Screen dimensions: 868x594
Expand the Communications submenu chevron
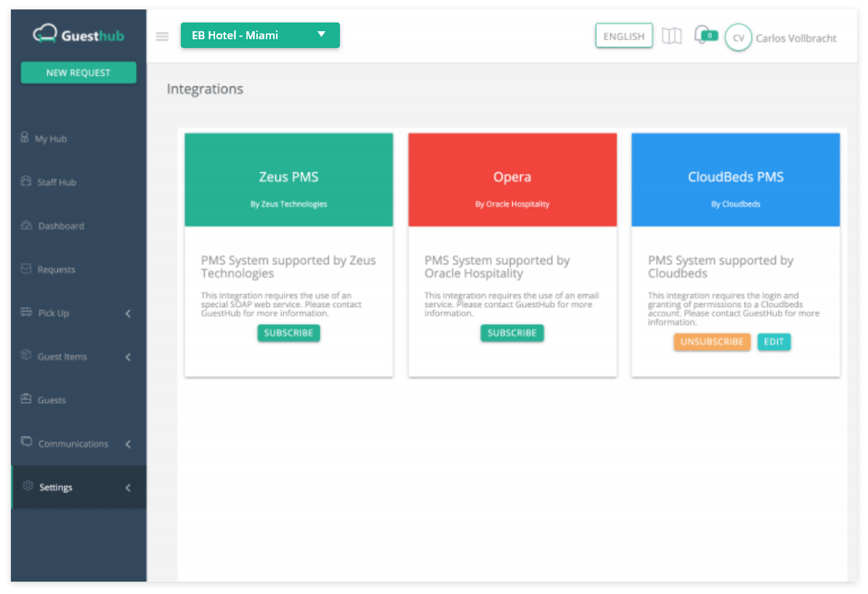128,444
